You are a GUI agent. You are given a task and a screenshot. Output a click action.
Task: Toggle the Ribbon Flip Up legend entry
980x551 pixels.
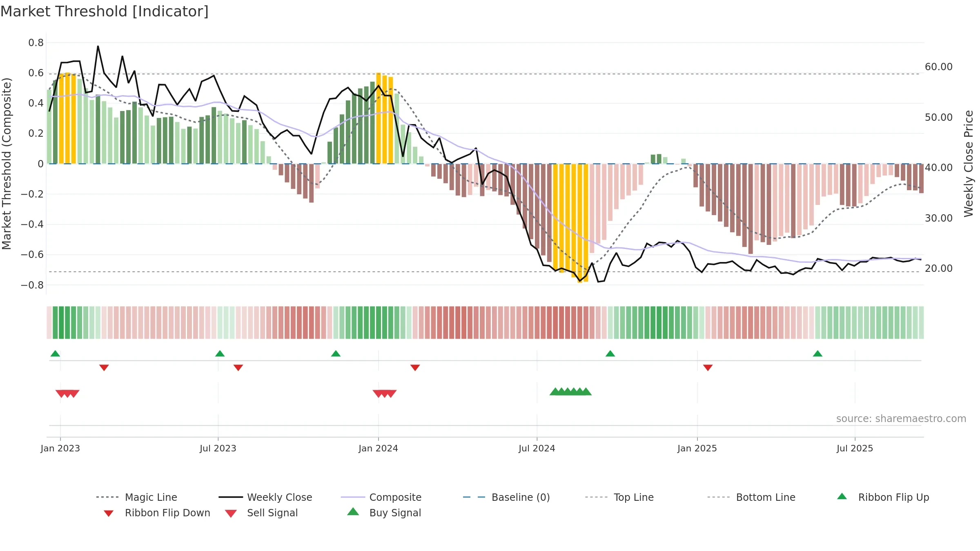(883, 497)
